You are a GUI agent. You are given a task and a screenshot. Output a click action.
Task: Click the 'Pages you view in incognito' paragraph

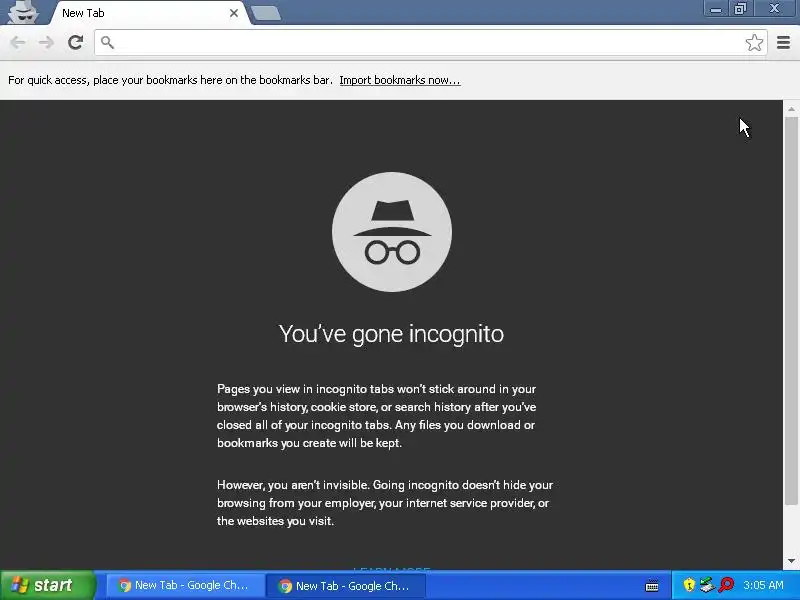pyautogui.click(x=377, y=416)
